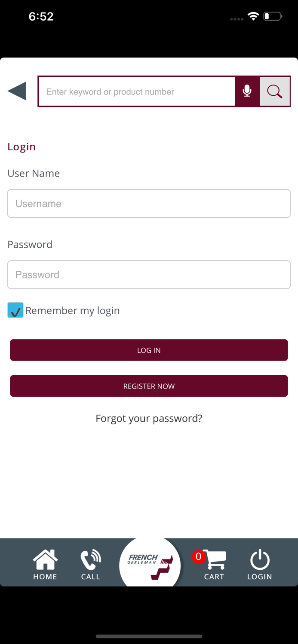Click the magnifying glass search icon
298x644 pixels.
pyautogui.click(x=275, y=91)
